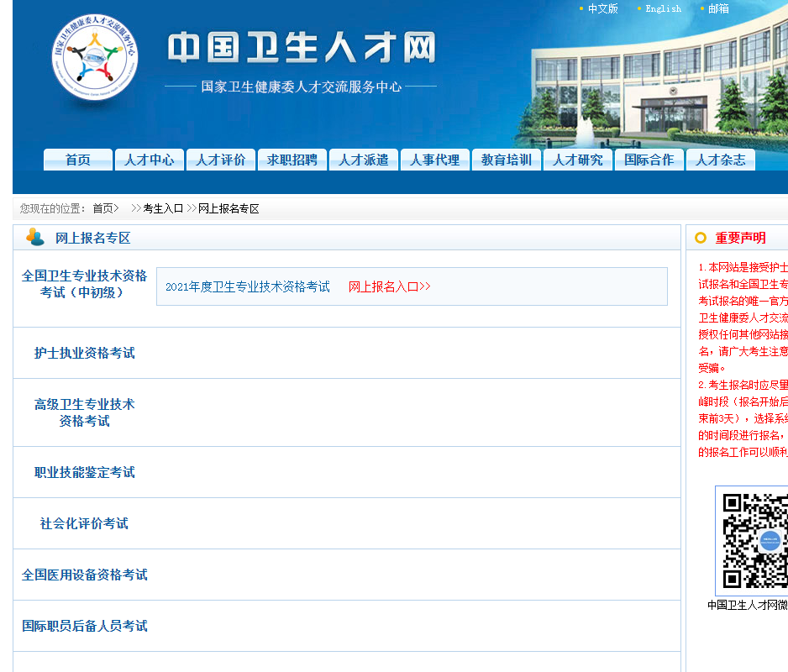The width and height of the screenshot is (788, 672).
Task: Click the 网上报名专区 panel heading
Action: point(93,238)
